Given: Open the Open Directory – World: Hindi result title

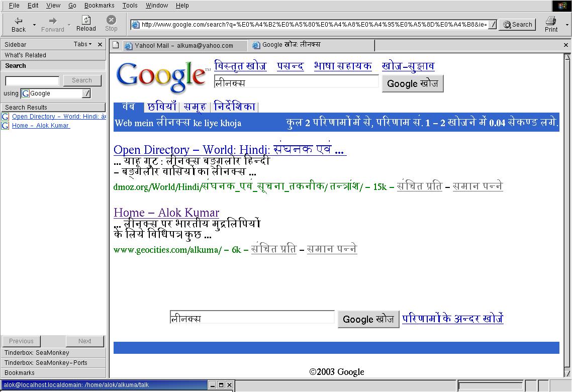Looking at the screenshot, I should point(230,149).
